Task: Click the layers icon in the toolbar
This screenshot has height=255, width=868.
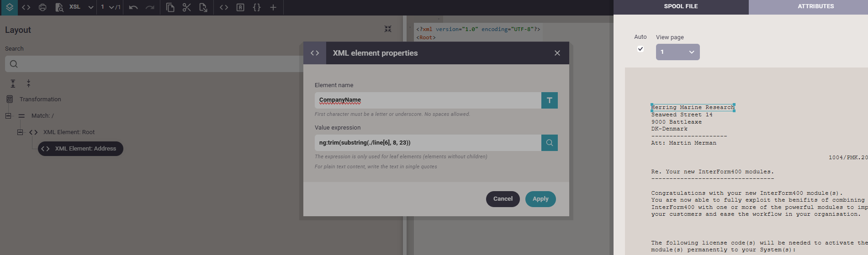Action: 9,7
